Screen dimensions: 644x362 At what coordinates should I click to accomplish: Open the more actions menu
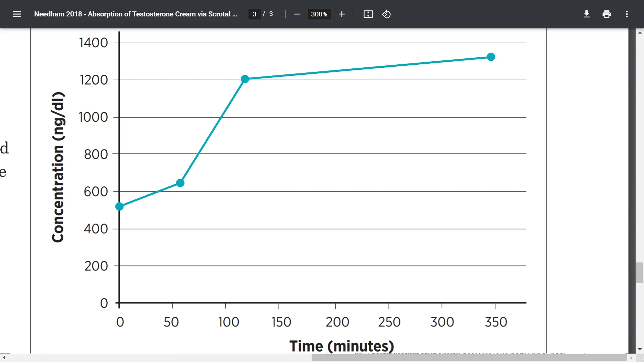click(627, 14)
